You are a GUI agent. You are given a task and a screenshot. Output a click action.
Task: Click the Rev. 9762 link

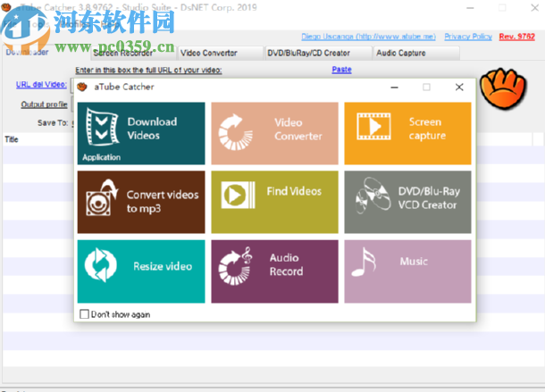click(516, 37)
